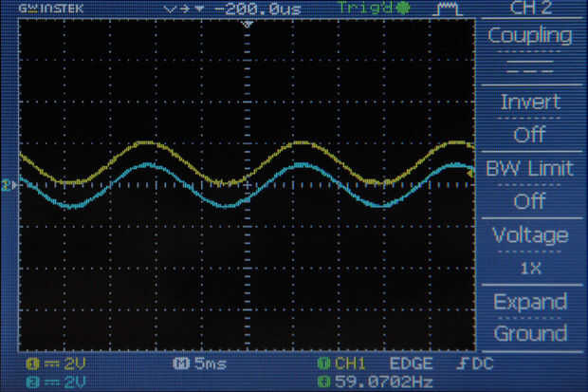Click the EDGE trigger type label
This screenshot has width=588, height=392.
coord(411,364)
